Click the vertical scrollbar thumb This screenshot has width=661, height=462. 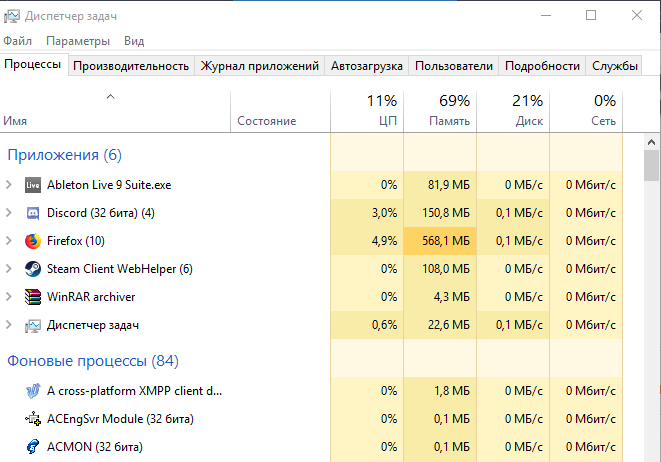[x=651, y=165]
